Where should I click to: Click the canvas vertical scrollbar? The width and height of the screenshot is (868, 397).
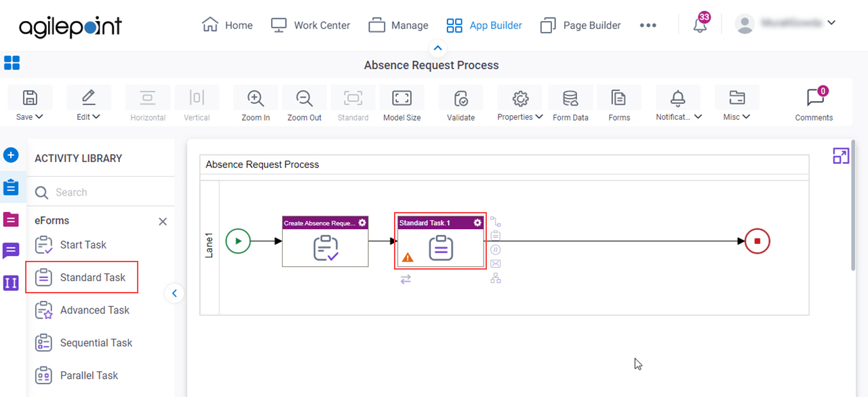coord(854,207)
